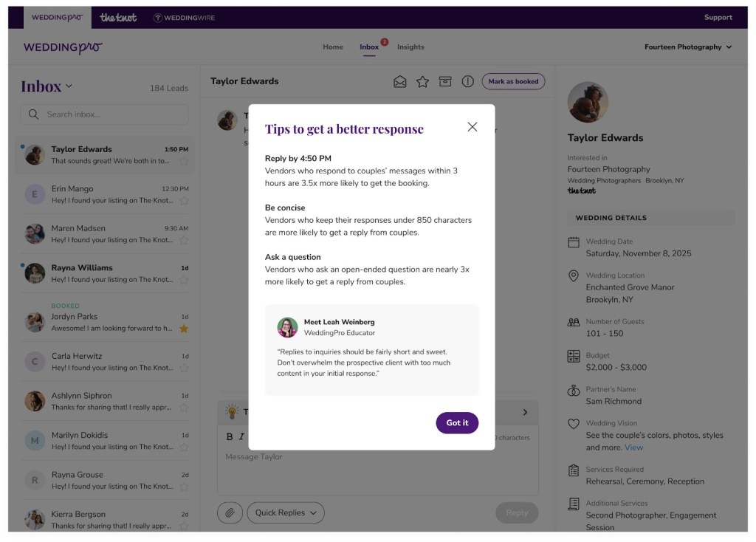Attach a file with the paperclip icon
This screenshot has height=542, width=756.
click(230, 512)
